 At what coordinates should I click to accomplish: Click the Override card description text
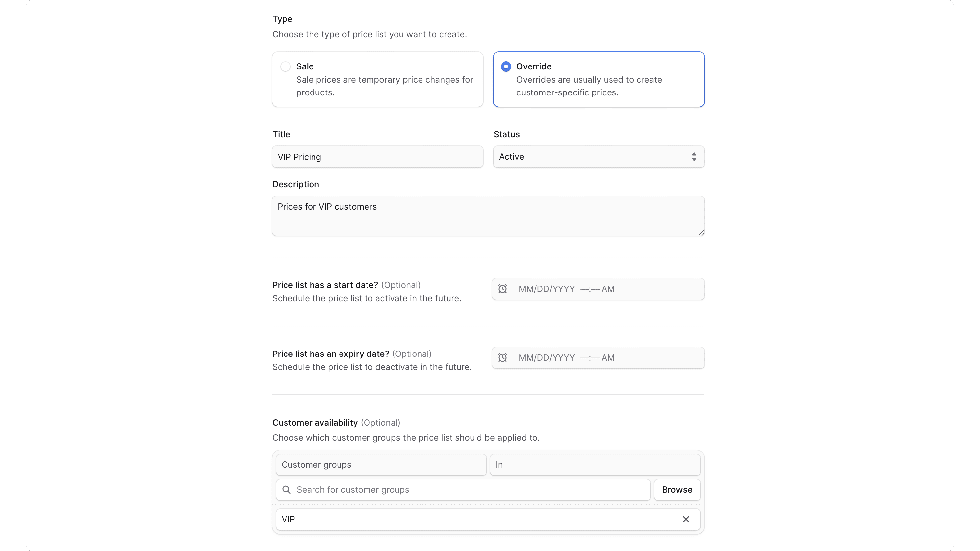tap(588, 86)
